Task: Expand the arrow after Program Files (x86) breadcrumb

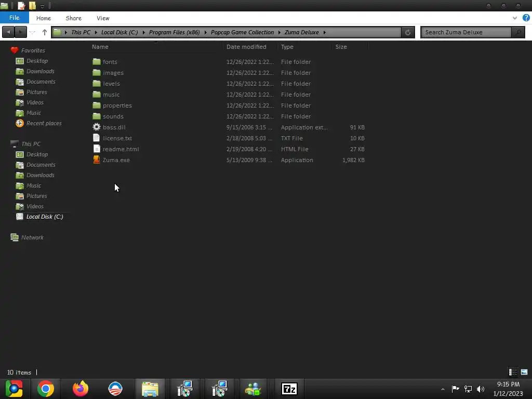Action: tap(205, 32)
